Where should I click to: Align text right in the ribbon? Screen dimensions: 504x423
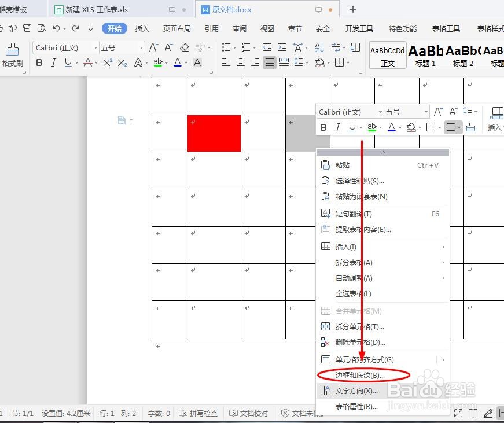[255, 62]
